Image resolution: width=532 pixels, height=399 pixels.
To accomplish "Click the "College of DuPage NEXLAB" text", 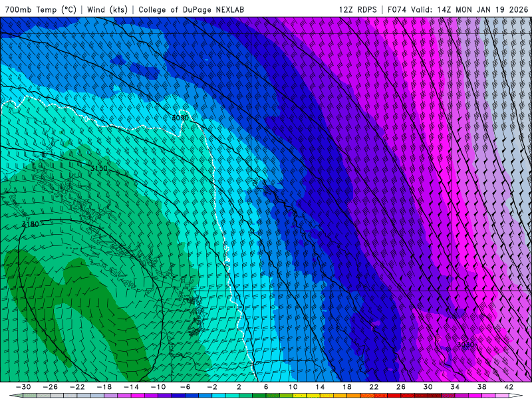I will click(x=191, y=9).
